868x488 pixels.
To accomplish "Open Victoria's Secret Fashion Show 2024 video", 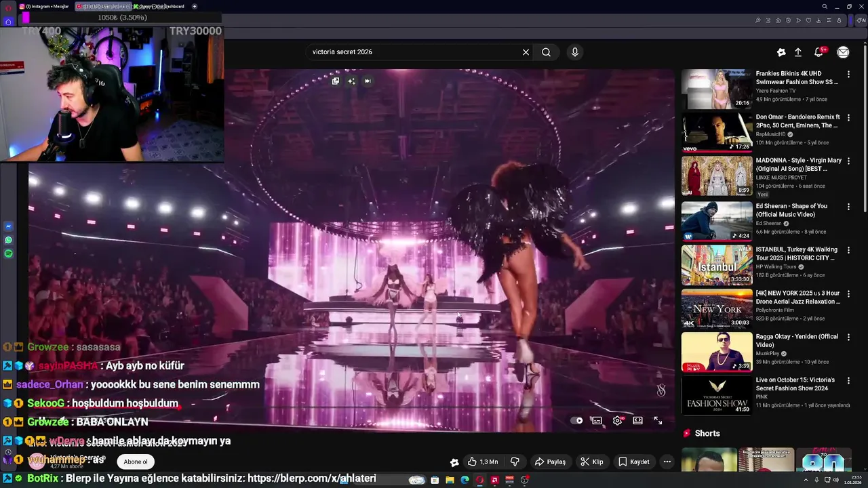I will tap(717, 395).
